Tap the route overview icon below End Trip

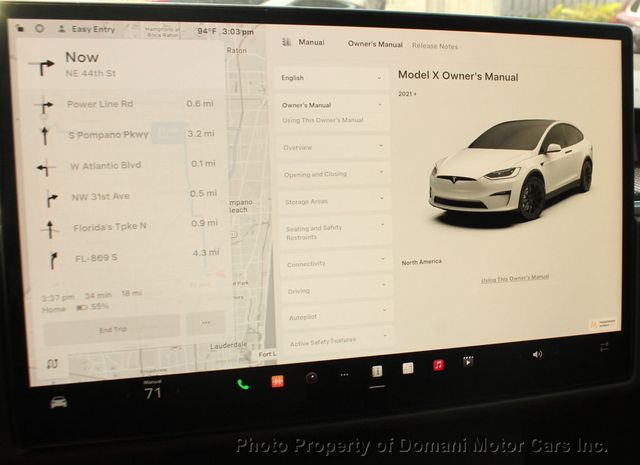coord(52,363)
